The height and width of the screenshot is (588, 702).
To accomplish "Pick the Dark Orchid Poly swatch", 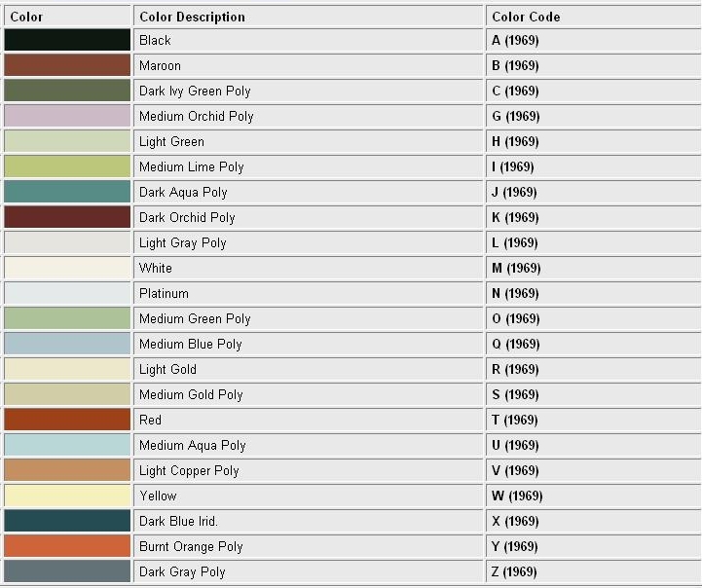I will (67, 217).
